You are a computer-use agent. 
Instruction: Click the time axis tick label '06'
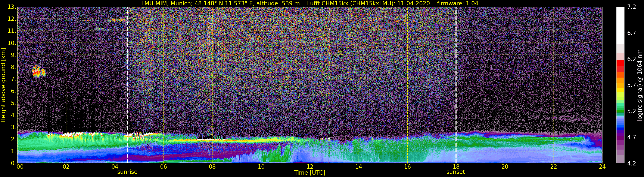[x=163, y=167]
